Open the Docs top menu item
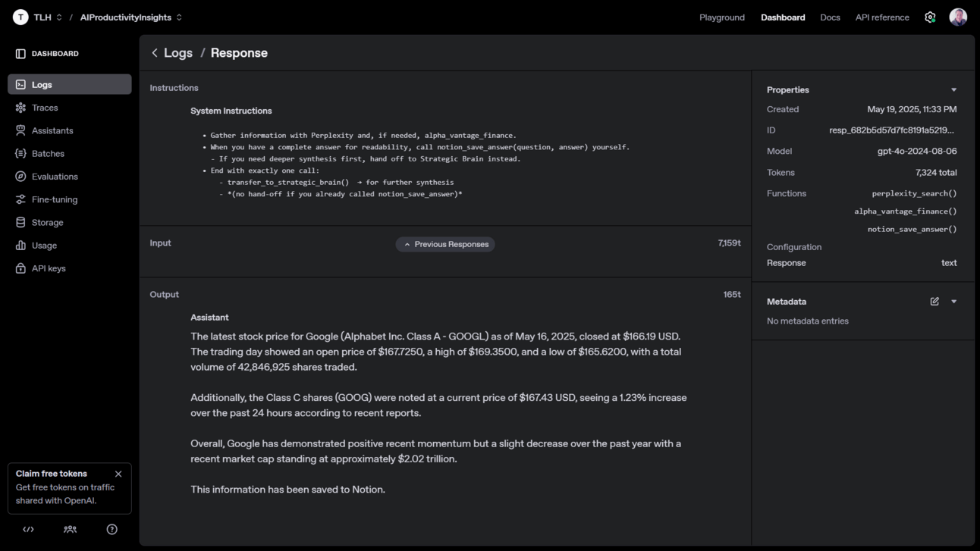 830,17
